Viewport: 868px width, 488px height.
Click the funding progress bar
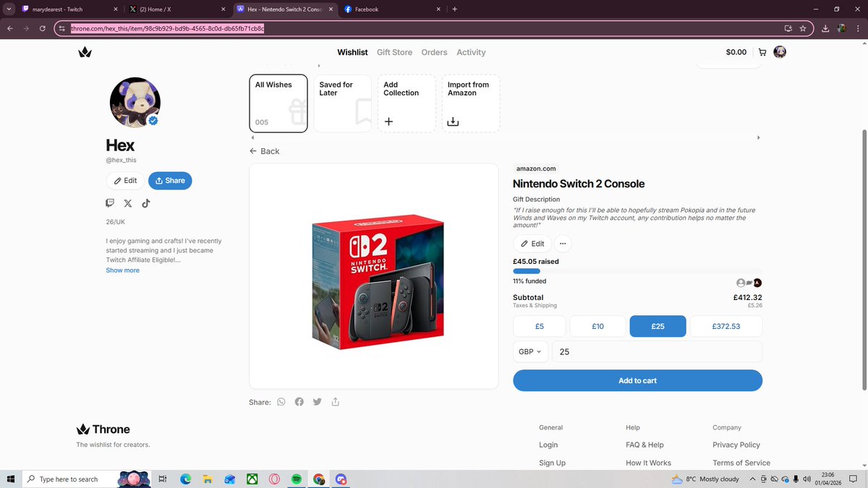coord(637,271)
